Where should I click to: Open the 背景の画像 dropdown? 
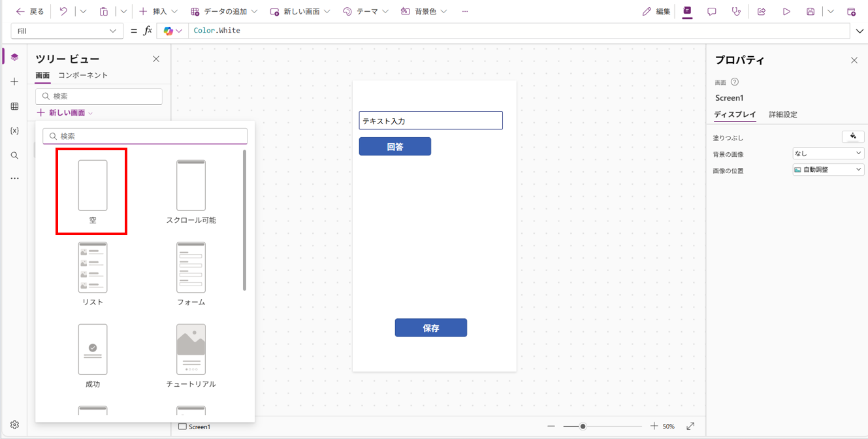[828, 154]
